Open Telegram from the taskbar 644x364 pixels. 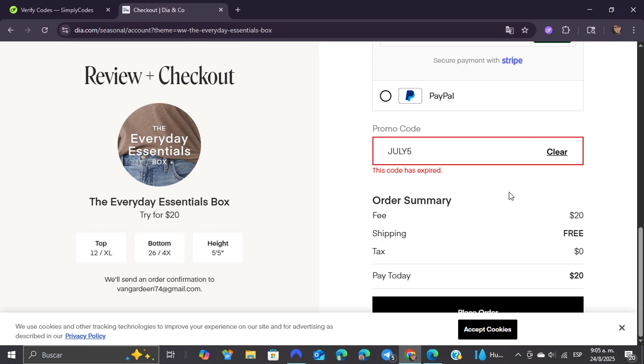388,355
